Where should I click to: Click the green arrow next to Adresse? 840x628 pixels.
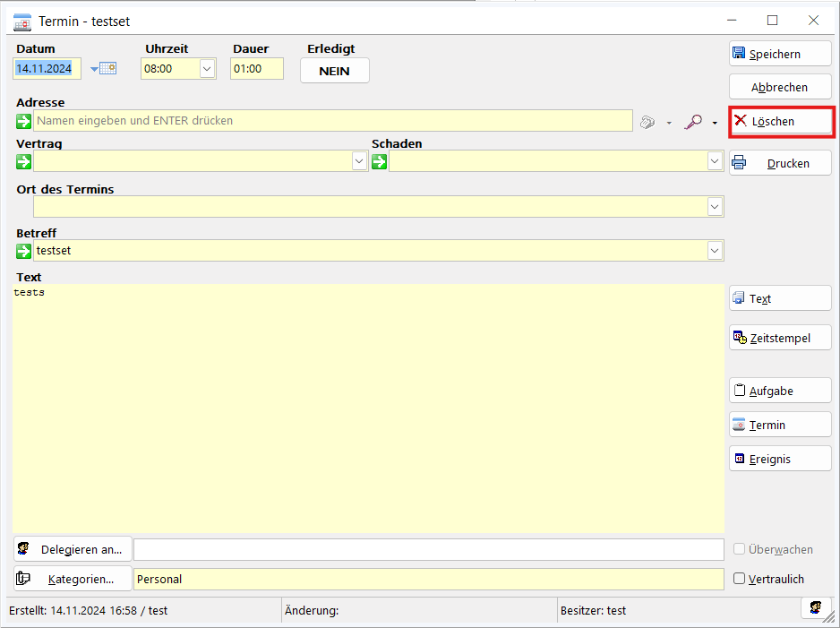pos(24,121)
